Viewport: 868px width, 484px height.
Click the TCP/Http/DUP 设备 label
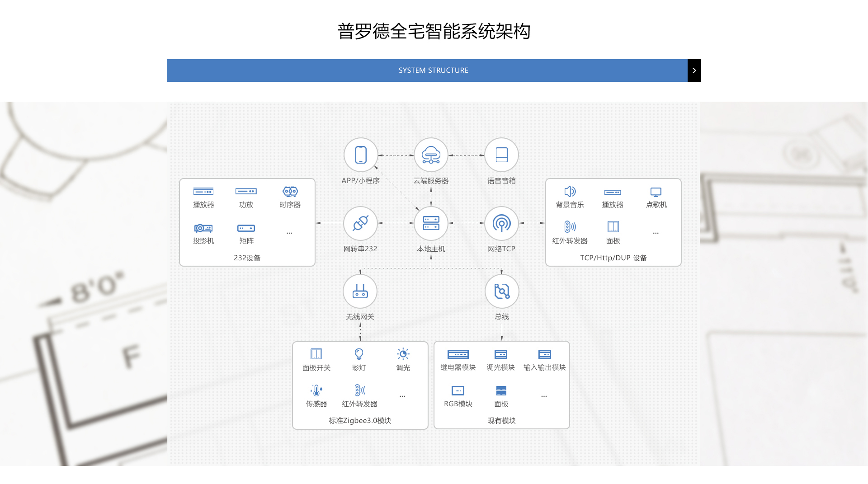click(613, 258)
